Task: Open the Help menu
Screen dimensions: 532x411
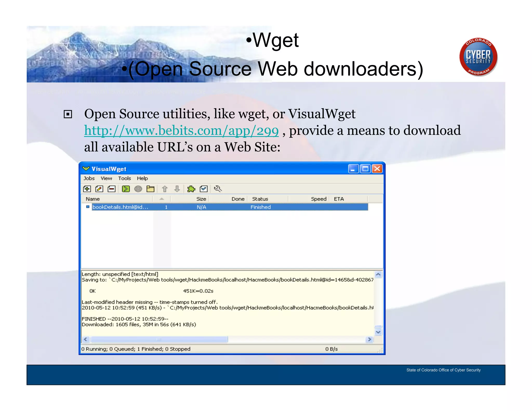Action: point(142,178)
